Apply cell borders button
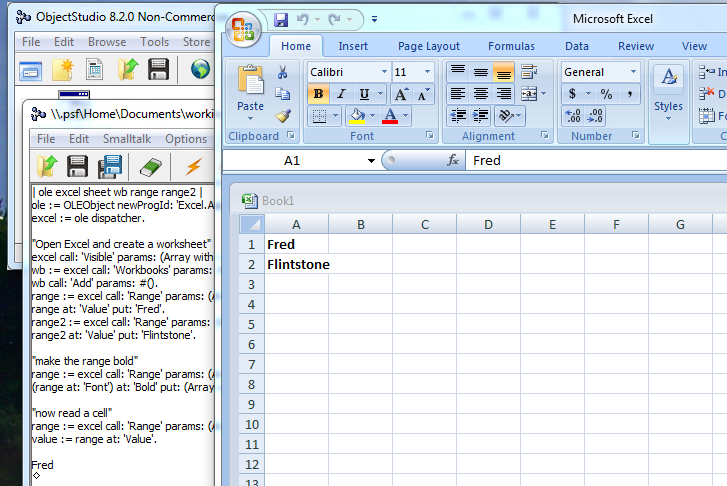 pos(319,115)
